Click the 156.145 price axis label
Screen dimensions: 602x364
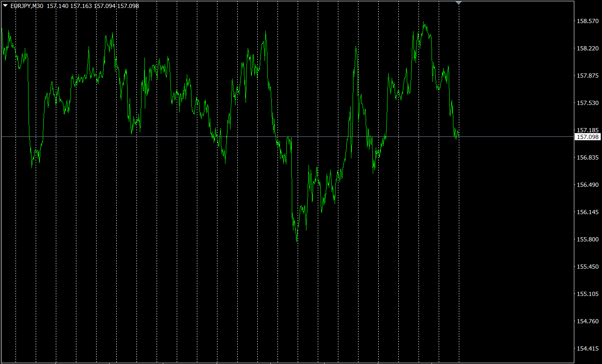588,212
